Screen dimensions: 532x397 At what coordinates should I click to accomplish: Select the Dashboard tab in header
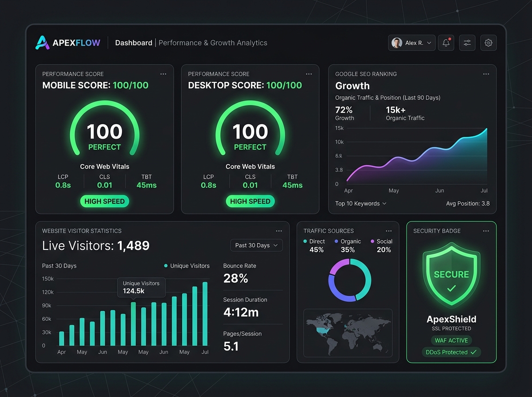coord(133,43)
